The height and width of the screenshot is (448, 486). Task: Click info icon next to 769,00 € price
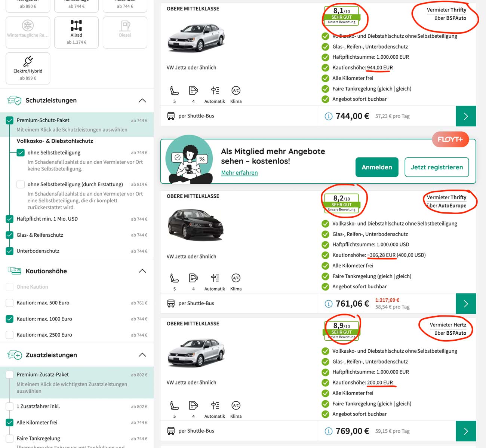(328, 431)
